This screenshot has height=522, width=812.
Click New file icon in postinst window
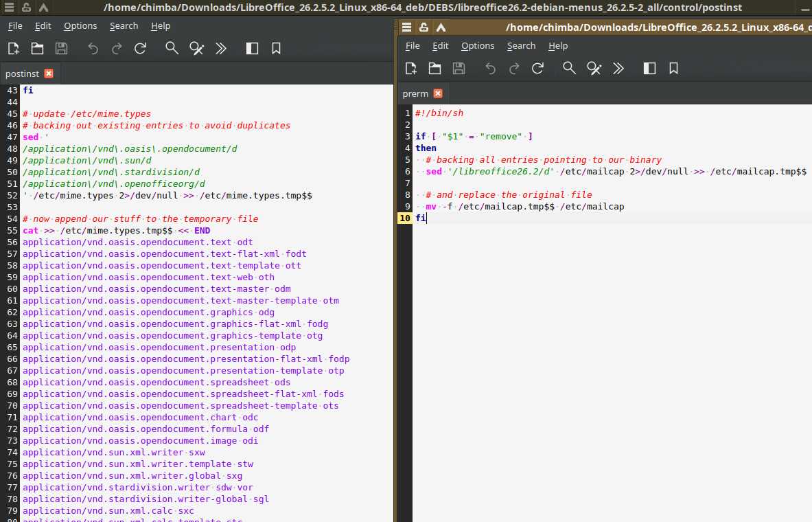14,49
